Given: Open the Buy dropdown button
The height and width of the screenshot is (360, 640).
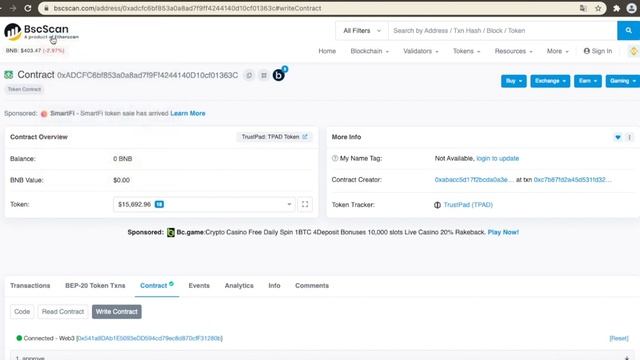Looking at the screenshot, I should click(x=513, y=81).
